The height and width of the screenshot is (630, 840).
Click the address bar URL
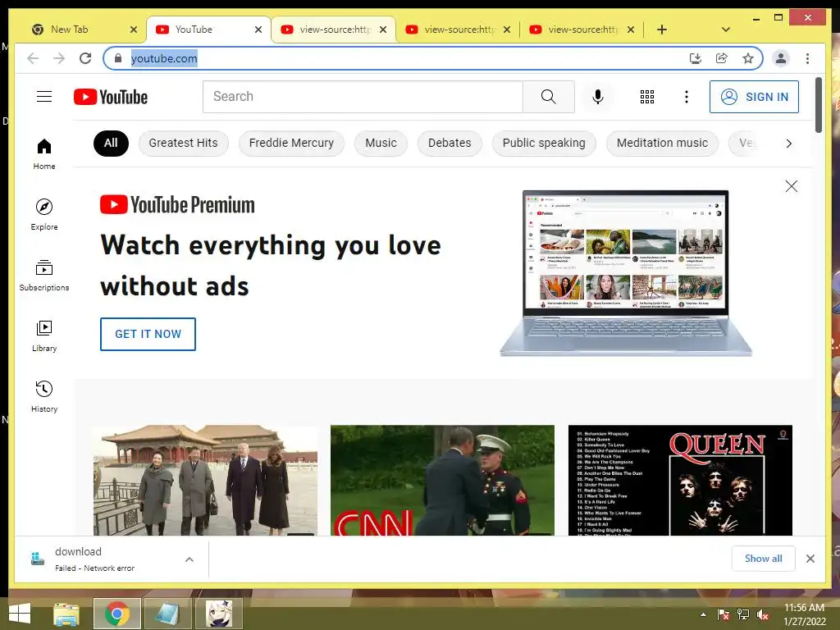[164, 58]
